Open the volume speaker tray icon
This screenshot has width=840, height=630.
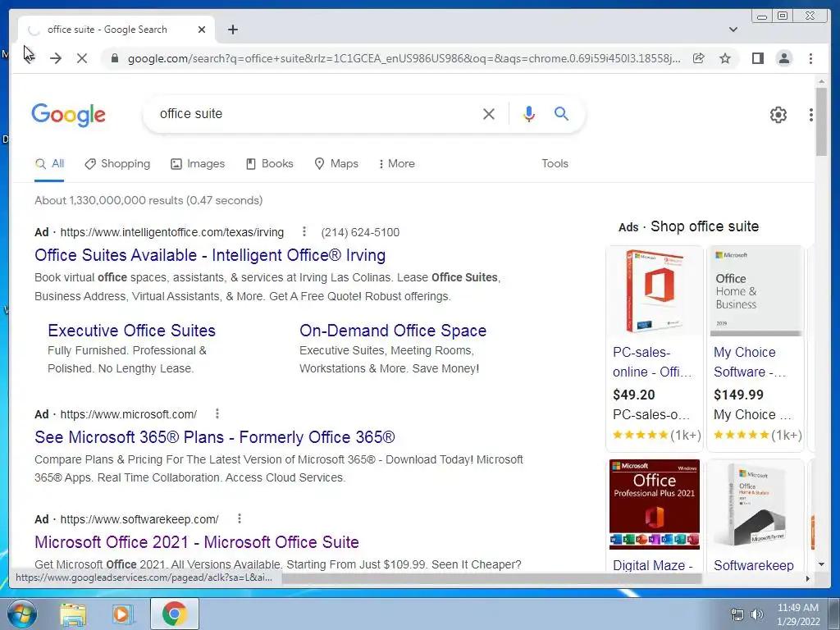tap(757, 614)
